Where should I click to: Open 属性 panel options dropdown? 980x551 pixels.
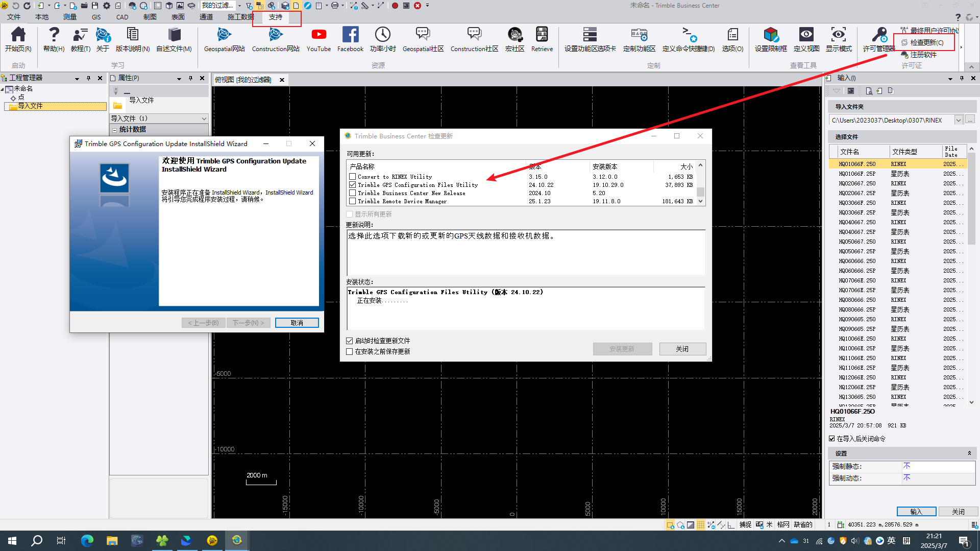179,79
